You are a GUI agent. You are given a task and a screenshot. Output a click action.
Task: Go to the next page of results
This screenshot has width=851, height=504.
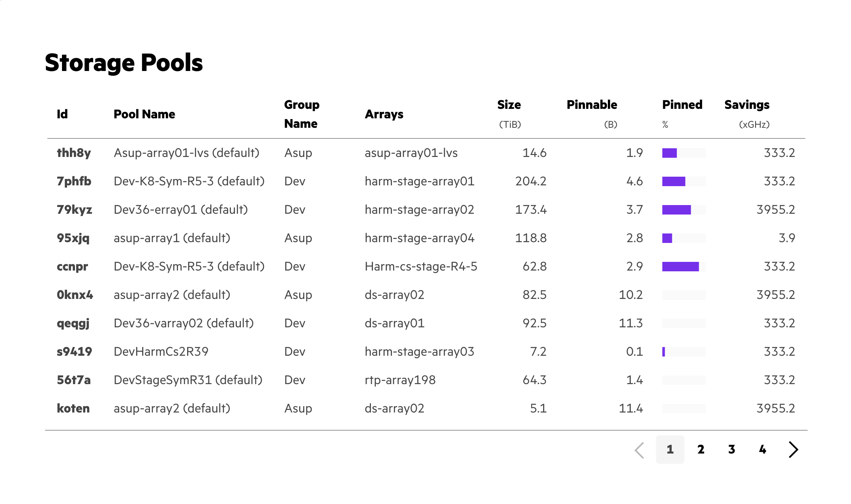(793, 450)
